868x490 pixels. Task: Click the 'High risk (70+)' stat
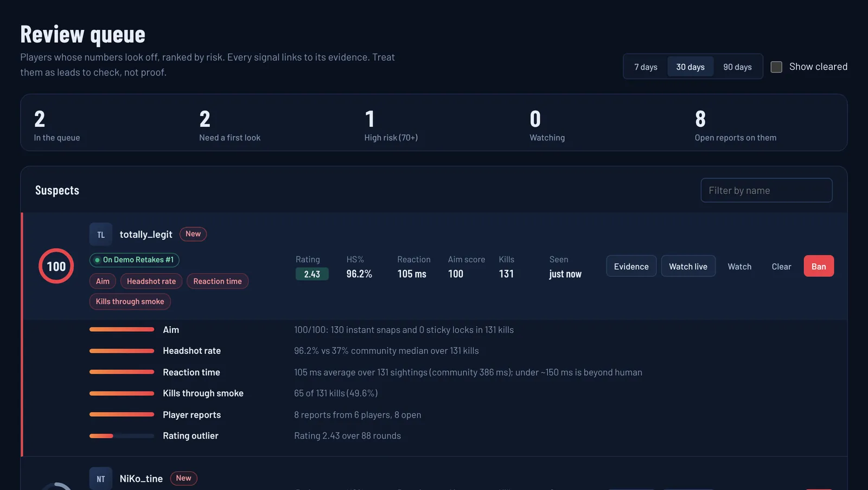(x=391, y=126)
